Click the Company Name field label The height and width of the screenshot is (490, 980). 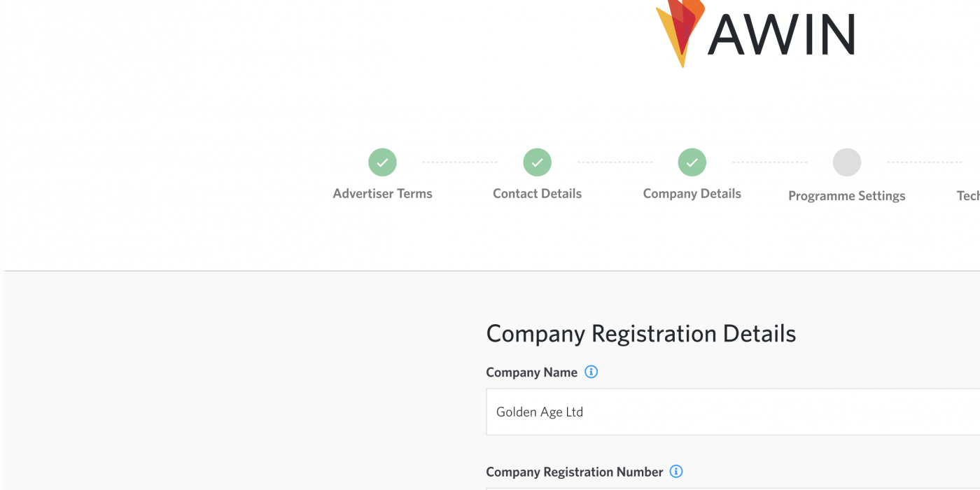pos(531,372)
